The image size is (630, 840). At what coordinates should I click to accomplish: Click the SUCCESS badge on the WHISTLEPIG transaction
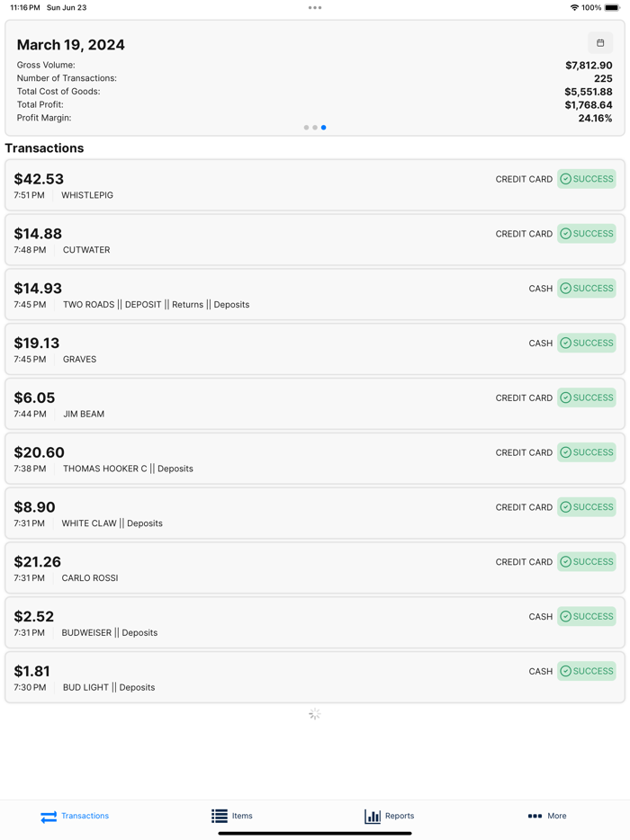[x=587, y=179]
